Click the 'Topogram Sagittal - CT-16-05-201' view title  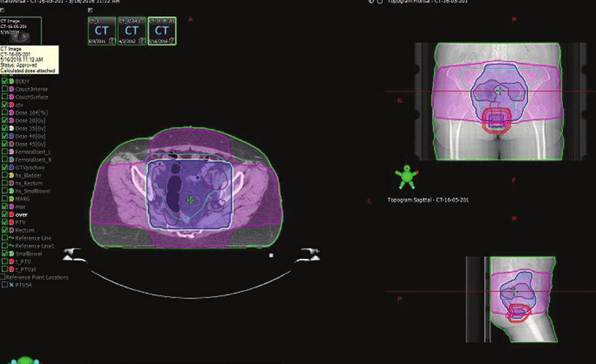pos(428,199)
